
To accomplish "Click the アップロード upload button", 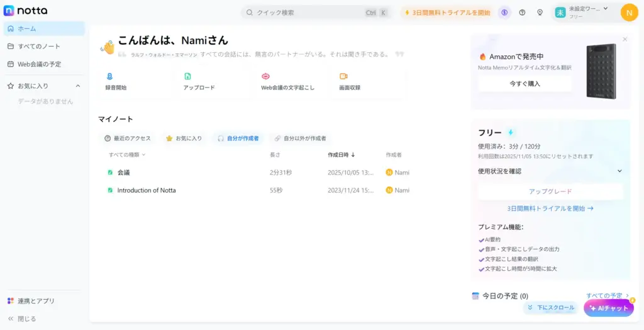I will [214, 81].
